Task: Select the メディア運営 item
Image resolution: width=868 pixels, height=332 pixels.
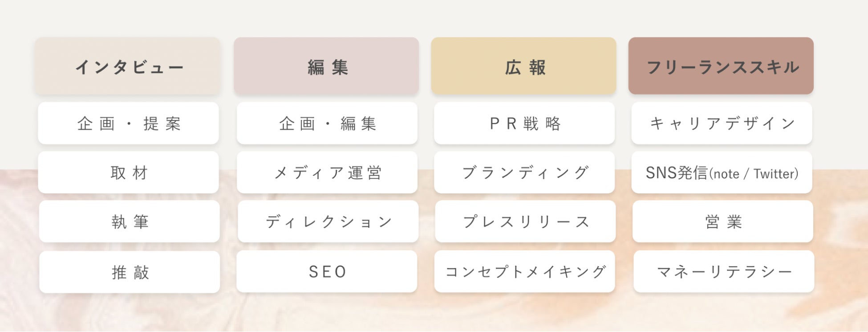Action: 327,172
